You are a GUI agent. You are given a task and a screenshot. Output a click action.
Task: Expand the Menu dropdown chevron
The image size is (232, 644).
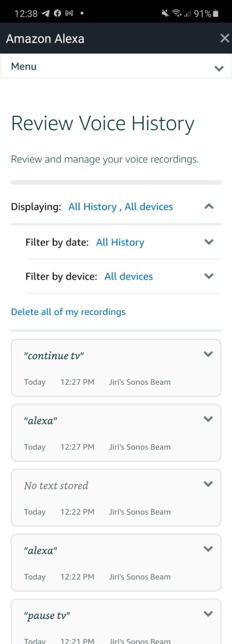click(219, 68)
